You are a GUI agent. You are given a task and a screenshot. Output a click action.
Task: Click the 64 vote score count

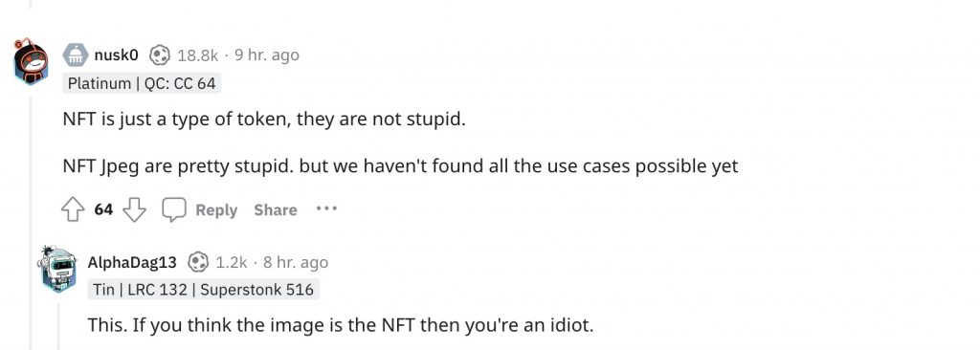[x=103, y=210]
